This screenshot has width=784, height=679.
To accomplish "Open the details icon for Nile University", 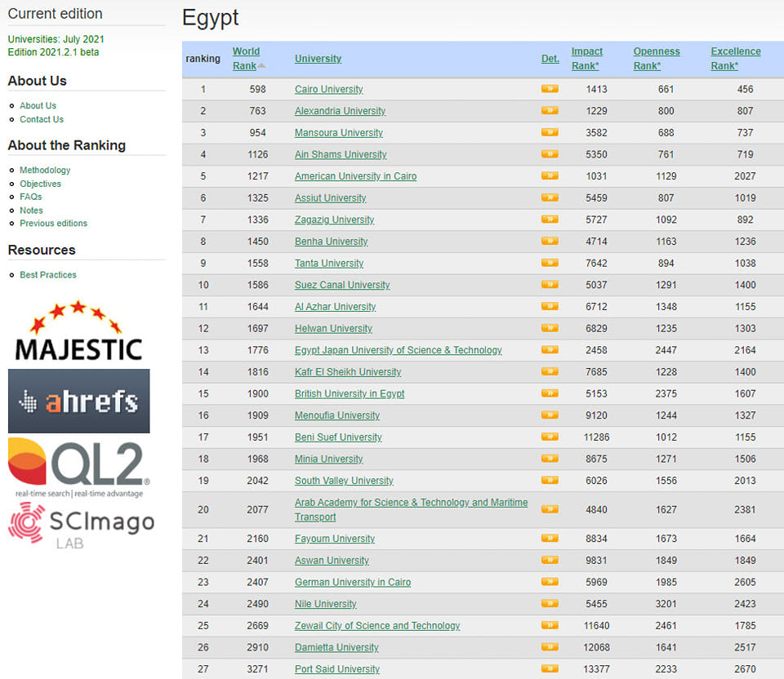I will (550, 604).
